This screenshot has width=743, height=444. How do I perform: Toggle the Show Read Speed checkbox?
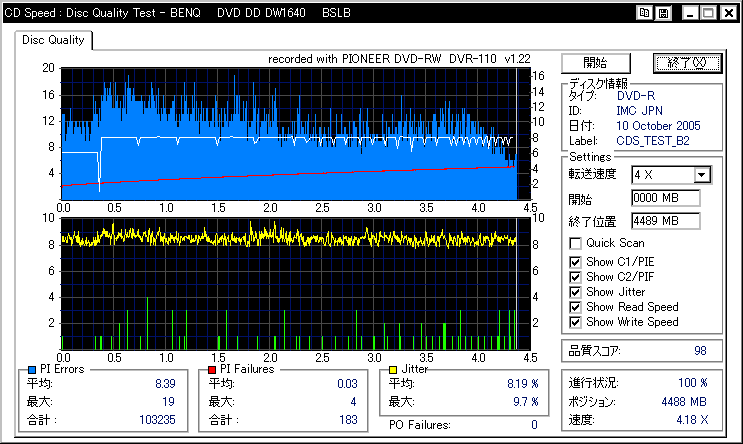pyautogui.click(x=575, y=307)
